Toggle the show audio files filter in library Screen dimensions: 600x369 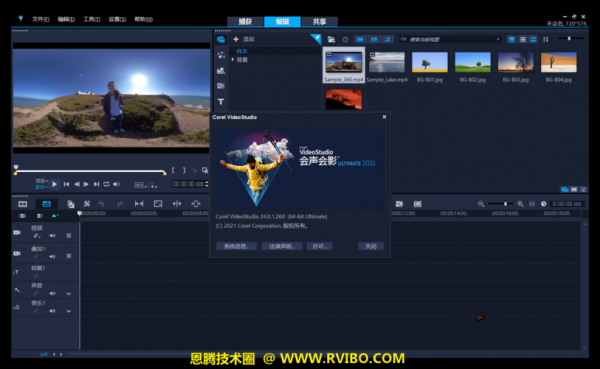point(388,39)
